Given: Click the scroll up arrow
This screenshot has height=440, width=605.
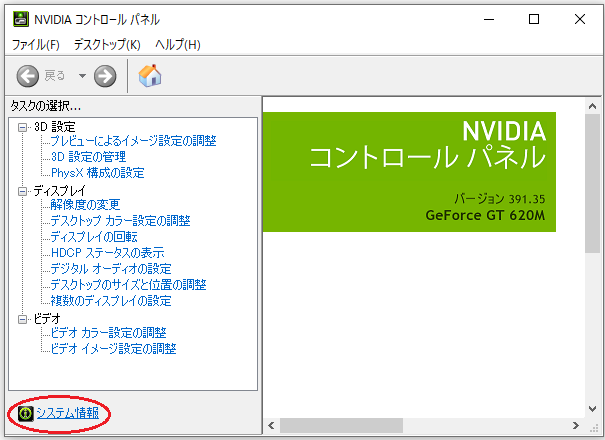Looking at the screenshot, I should [x=592, y=106].
